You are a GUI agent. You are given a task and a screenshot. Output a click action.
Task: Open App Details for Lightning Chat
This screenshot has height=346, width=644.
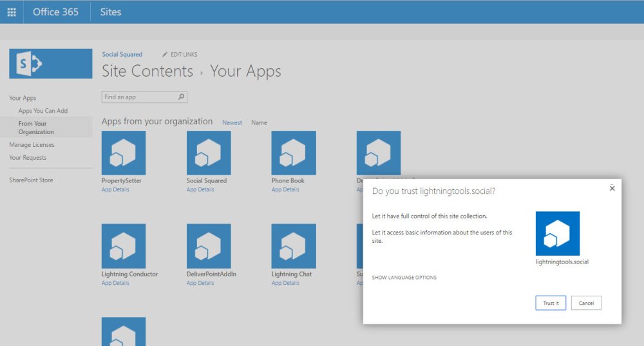(x=285, y=283)
